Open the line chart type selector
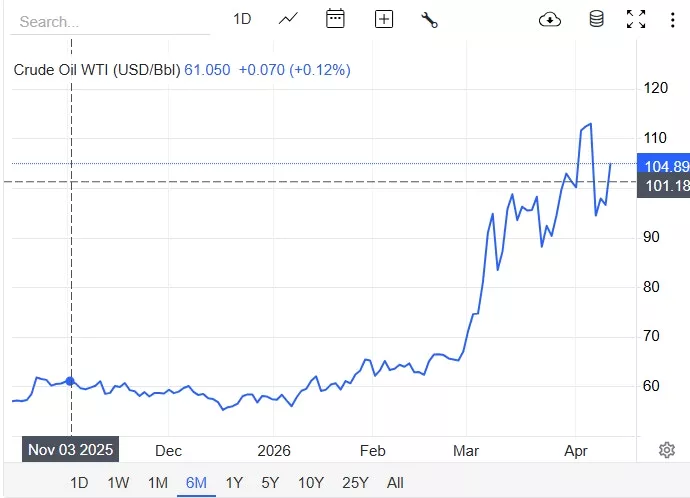The width and height of the screenshot is (690, 498). (288, 19)
